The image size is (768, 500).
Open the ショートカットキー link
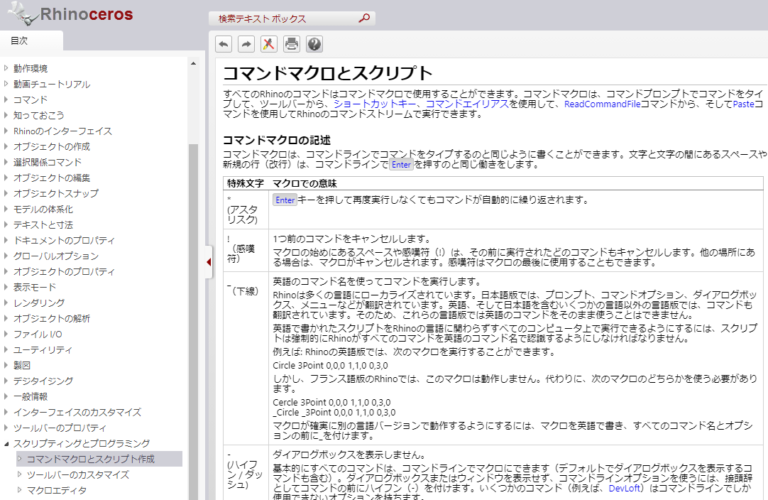[375, 104]
